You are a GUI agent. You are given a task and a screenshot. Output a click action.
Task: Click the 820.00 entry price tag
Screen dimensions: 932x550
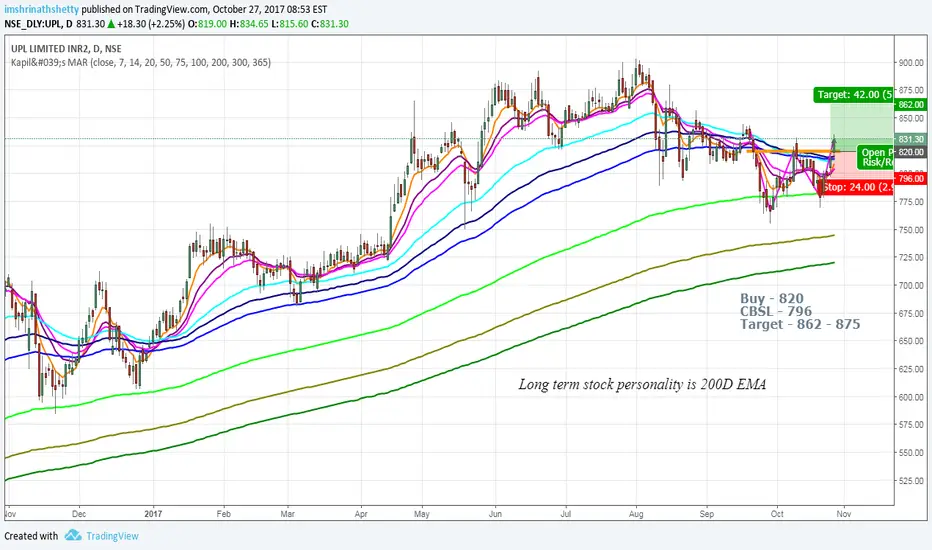[x=911, y=152]
